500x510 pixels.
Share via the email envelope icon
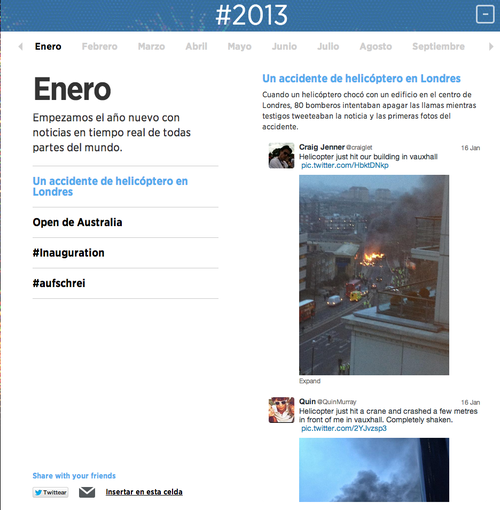tap(87, 492)
